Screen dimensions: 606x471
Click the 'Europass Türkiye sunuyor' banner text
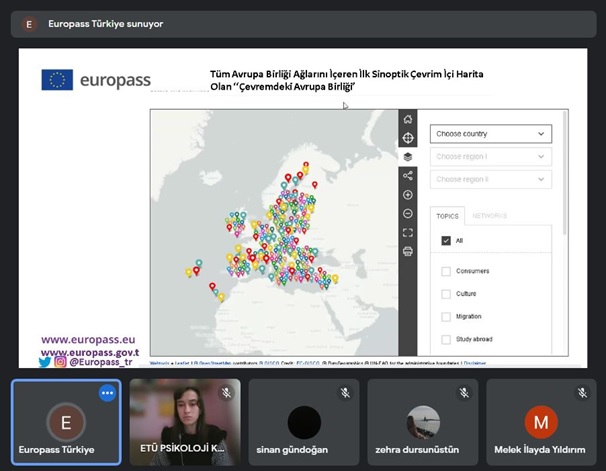tap(106, 24)
